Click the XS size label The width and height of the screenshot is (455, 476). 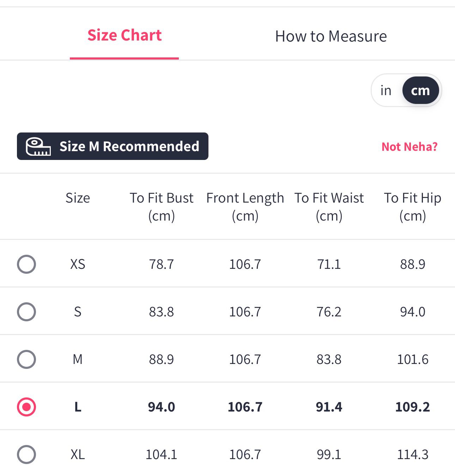coord(78,264)
